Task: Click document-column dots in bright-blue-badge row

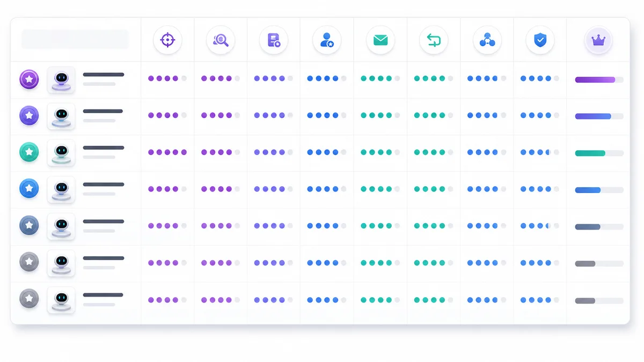Action: (x=274, y=189)
